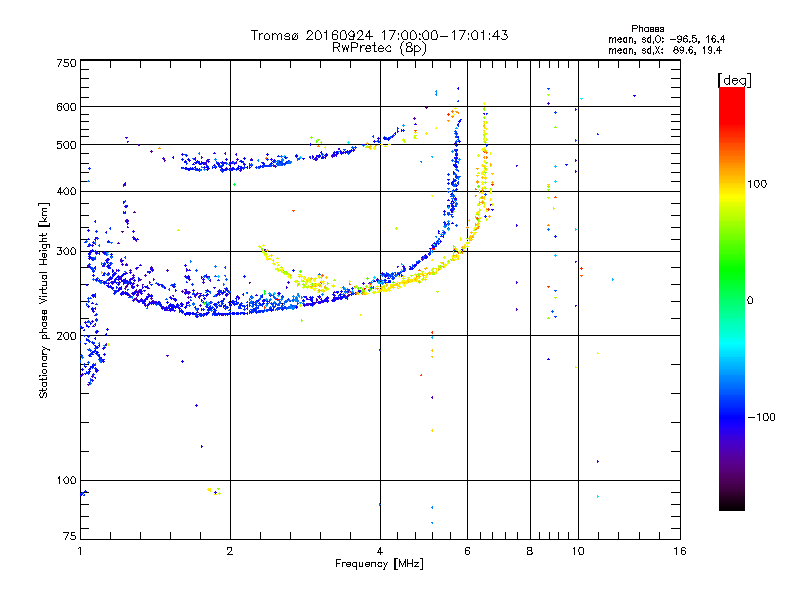The height and width of the screenshot is (600, 800).
Task: Click the height axis tick label "500"
Action: [66, 145]
